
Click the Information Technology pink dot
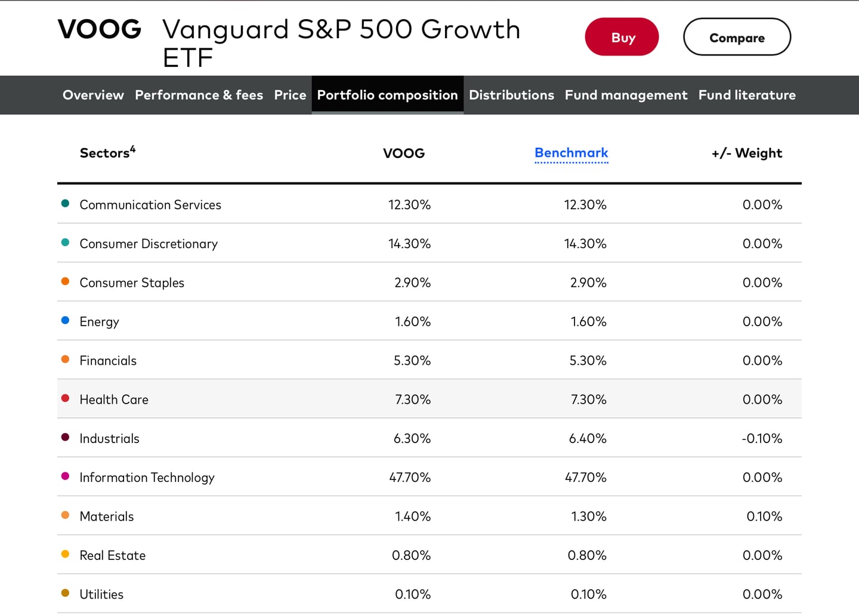[x=65, y=476]
